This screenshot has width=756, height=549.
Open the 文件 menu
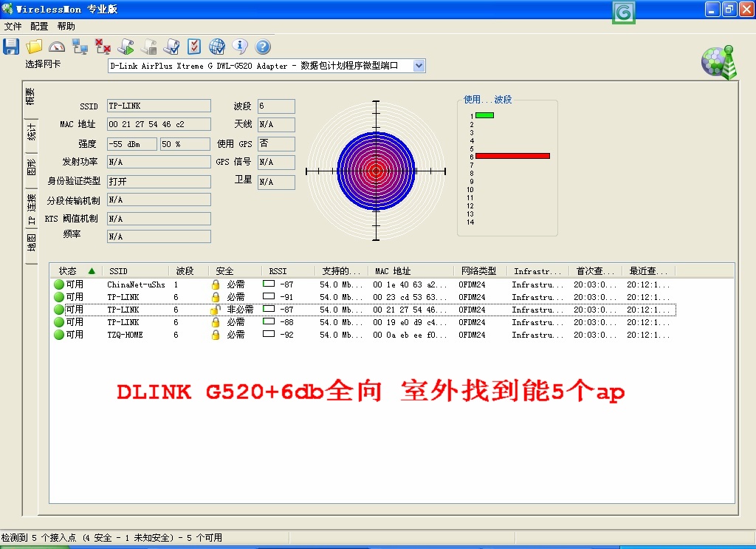pos(13,26)
